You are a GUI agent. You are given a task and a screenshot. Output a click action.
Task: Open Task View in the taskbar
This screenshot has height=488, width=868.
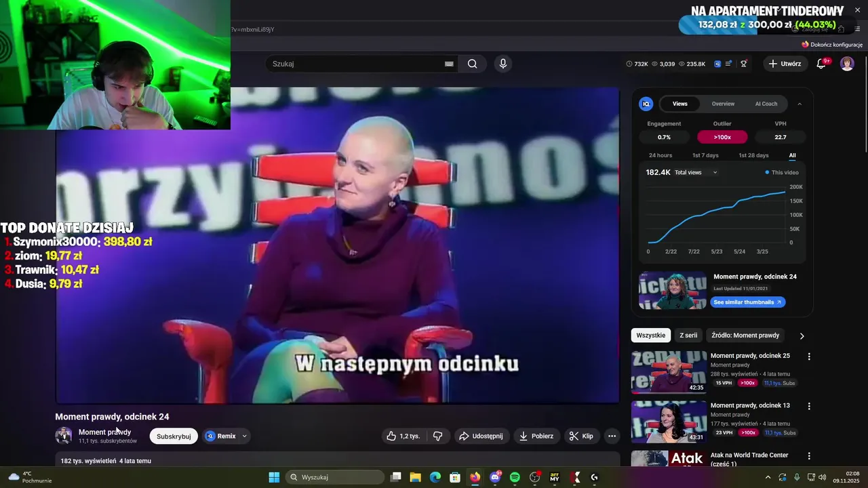pos(396,477)
